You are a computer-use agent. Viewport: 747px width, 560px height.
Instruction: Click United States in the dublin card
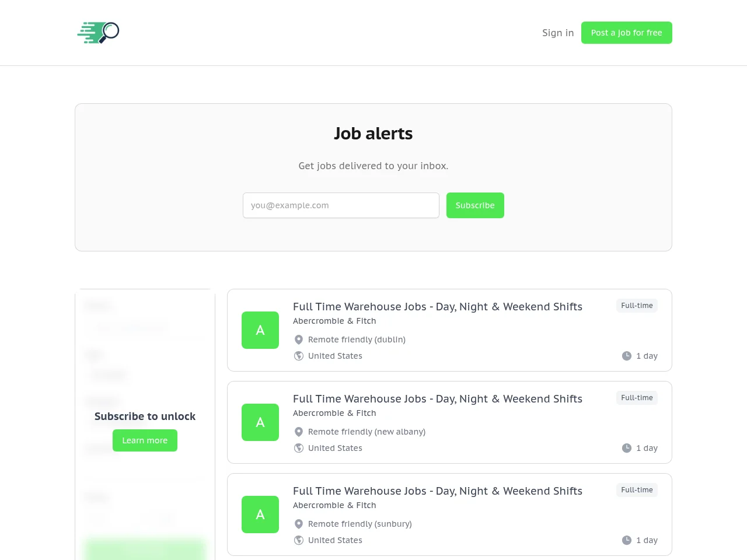[335, 356]
